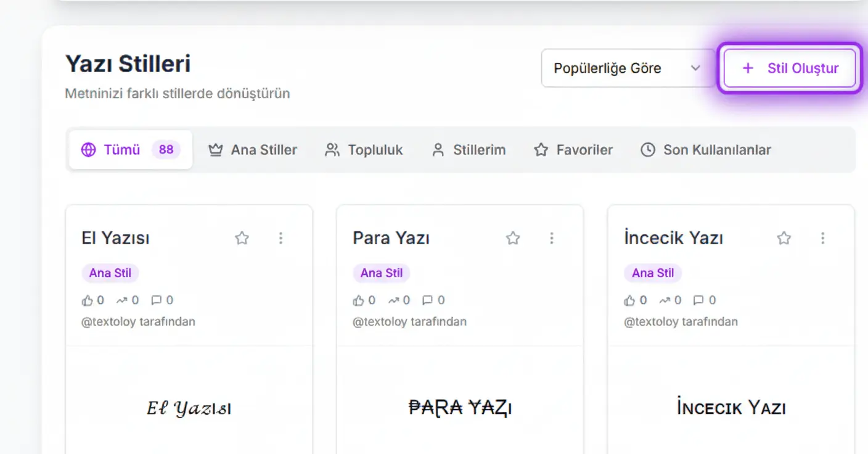The image size is (868, 454).
Task: Click the Stil Oluştur button
Action: [x=789, y=68]
